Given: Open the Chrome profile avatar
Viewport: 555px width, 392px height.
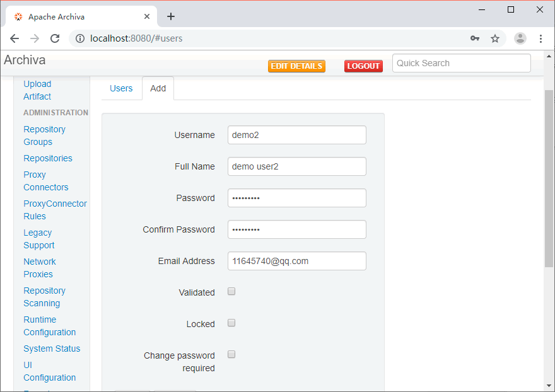Looking at the screenshot, I should click(520, 38).
